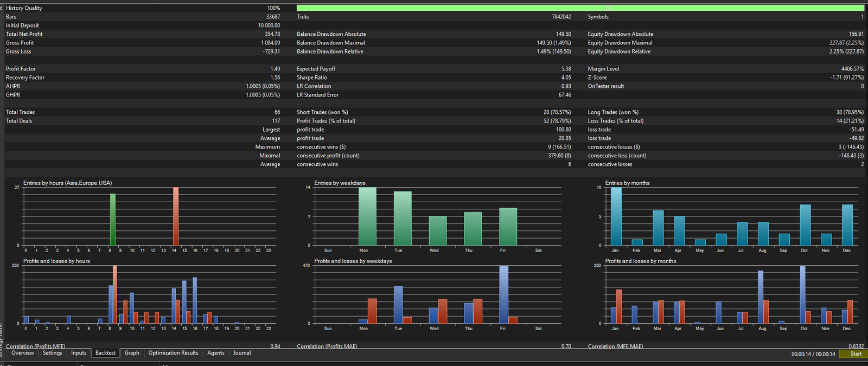Switch to the Journal tab
Viewport: 868px width, 366px height.
[242, 353]
